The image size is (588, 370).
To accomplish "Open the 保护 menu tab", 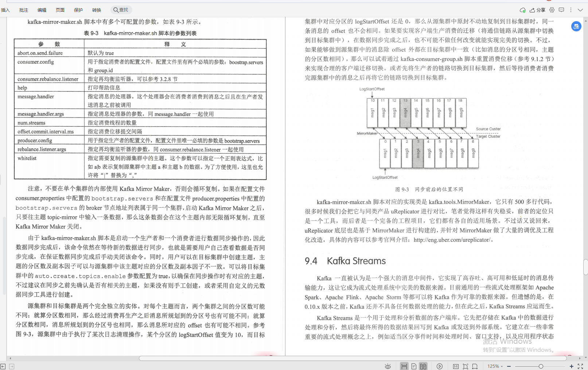I will (x=78, y=10).
